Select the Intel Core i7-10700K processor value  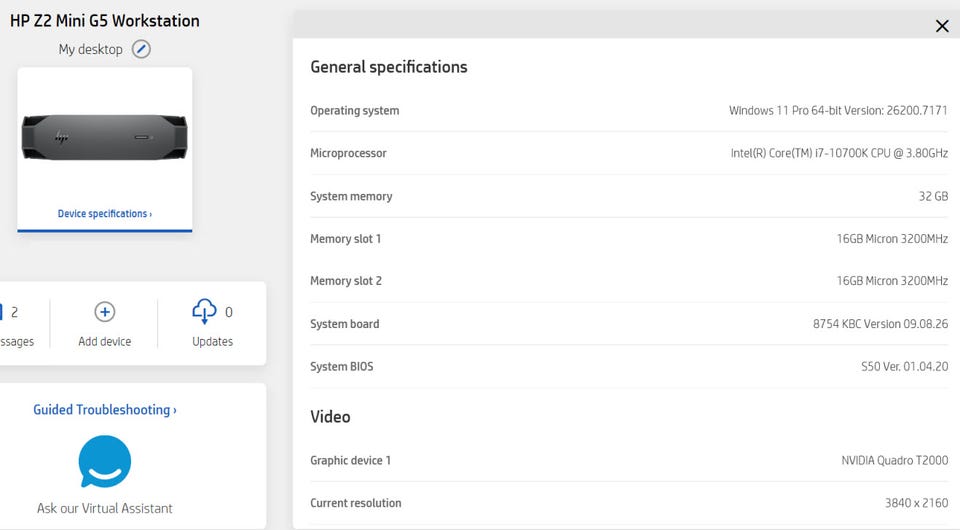click(839, 153)
